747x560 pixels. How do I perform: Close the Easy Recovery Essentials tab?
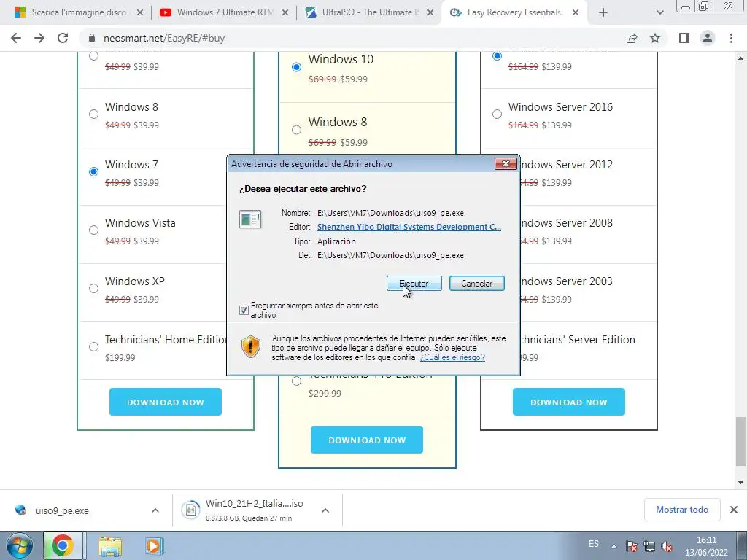tap(576, 13)
